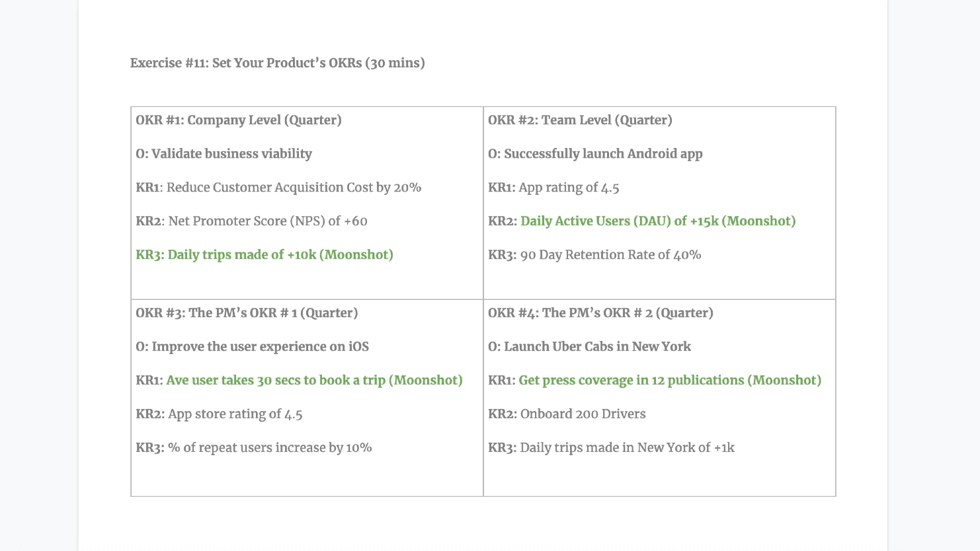Click the Launch Uber Cabs in New York objective
Screen dimensions: 980x551
coord(589,347)
